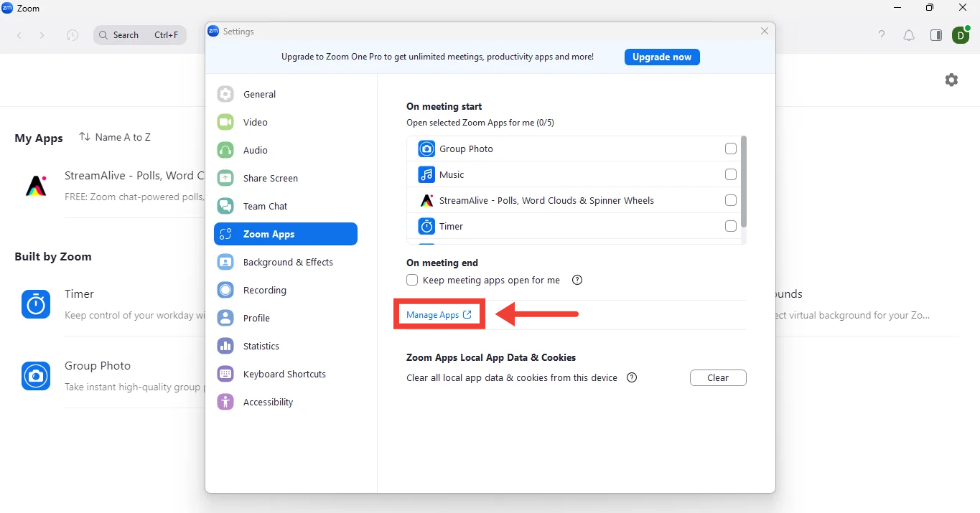980x513 pixels.
Task: Select the Audio settings tab
Action: click(x=255, y=150)
